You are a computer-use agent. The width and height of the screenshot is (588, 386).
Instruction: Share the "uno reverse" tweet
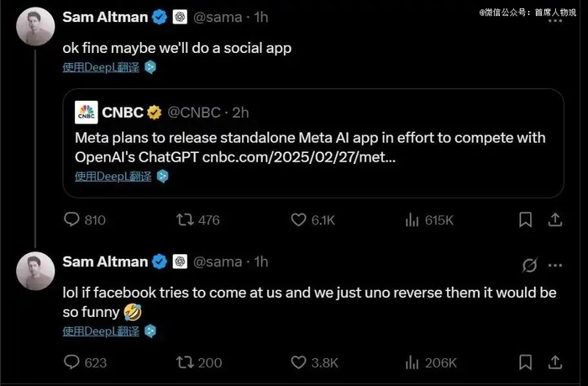(x=554, y=363)
